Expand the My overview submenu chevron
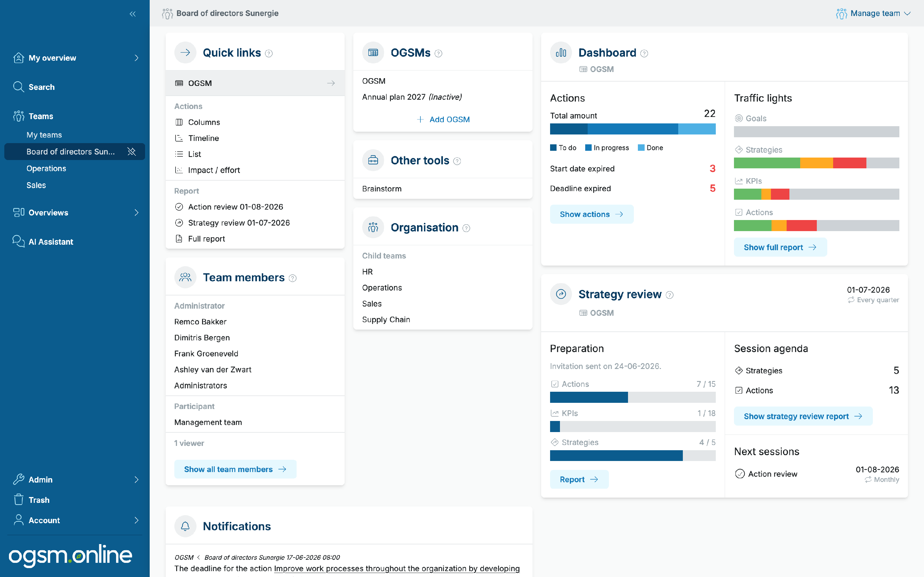 click(136, 58)
